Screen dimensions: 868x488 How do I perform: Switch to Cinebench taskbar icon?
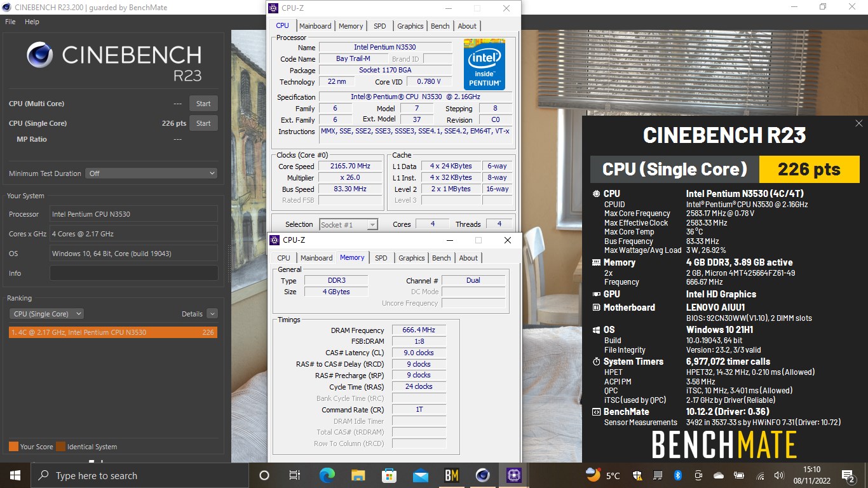(x=483, y=475)
